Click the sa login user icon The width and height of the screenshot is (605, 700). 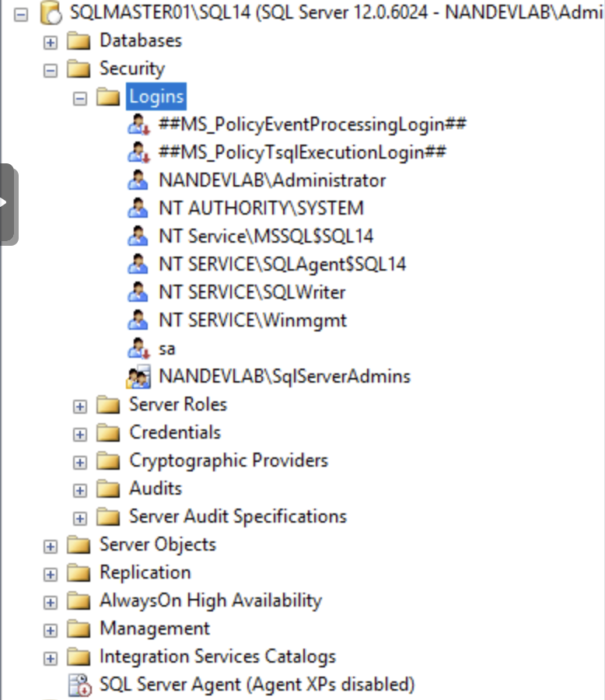tap(138, 348)
